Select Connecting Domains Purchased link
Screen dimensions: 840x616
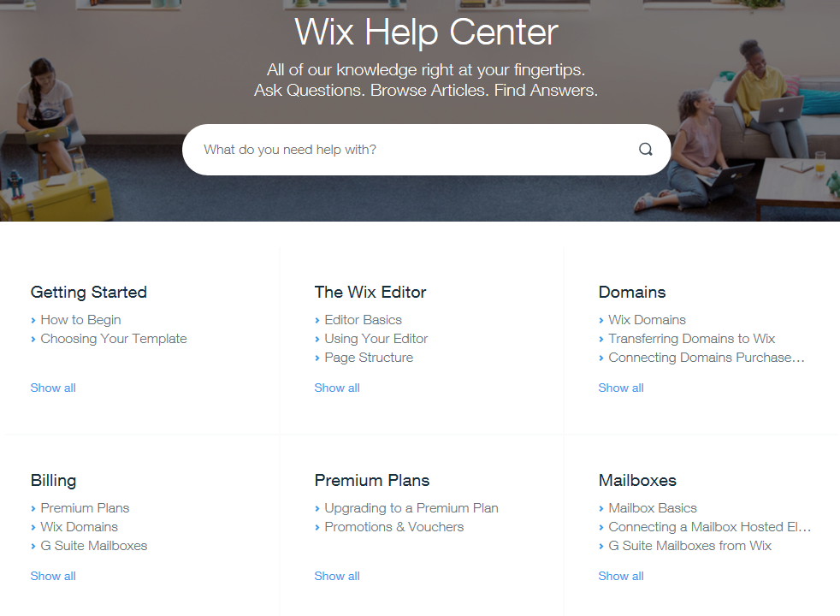point(706,358)
